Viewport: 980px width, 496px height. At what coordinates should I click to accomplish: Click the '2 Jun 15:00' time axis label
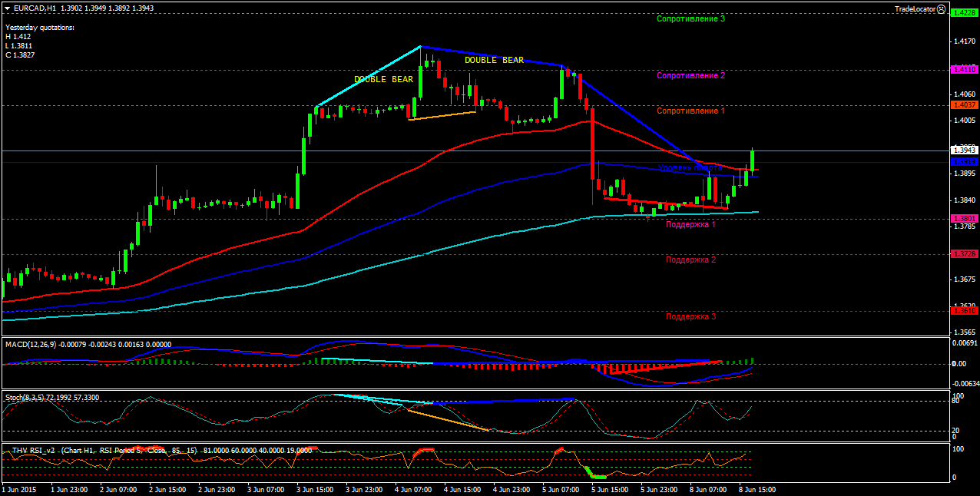pyautogui.click(x=167, y=488)
